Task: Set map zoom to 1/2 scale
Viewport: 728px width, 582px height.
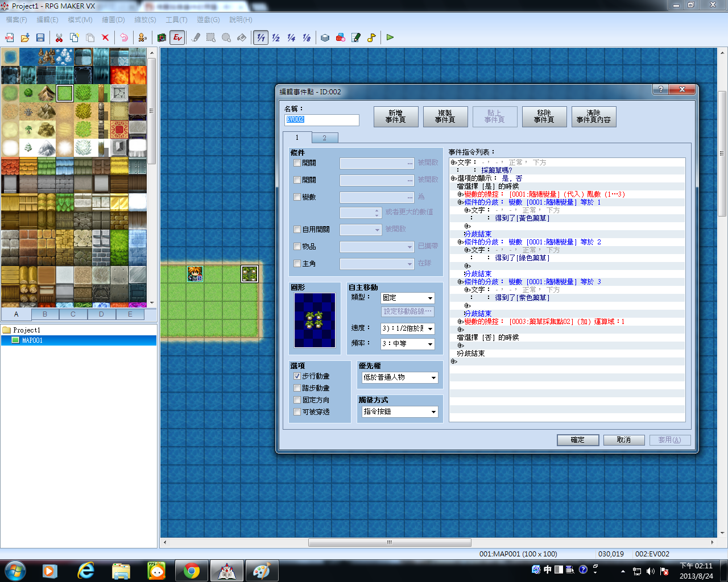Action: pos(276,38)
